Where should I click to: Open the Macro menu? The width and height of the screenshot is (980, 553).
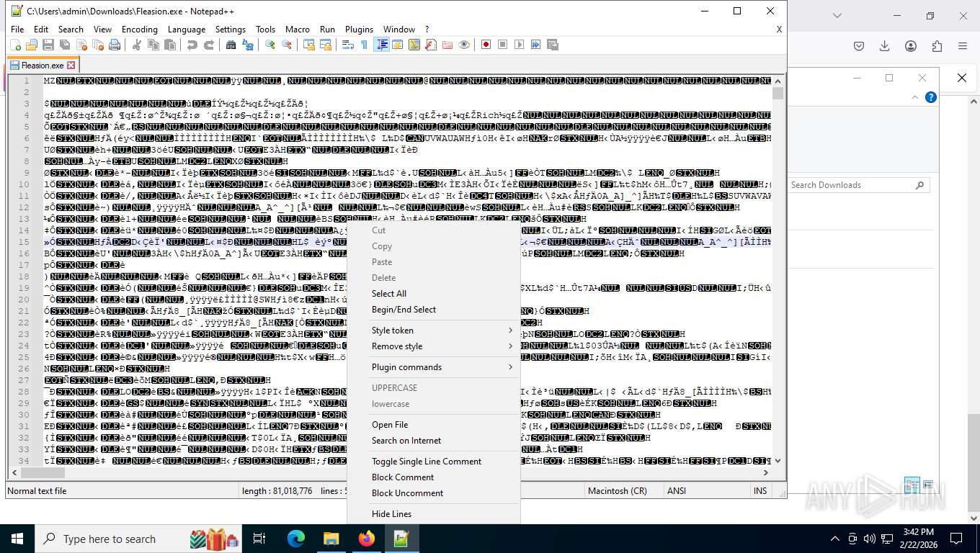tap(298, 30)
